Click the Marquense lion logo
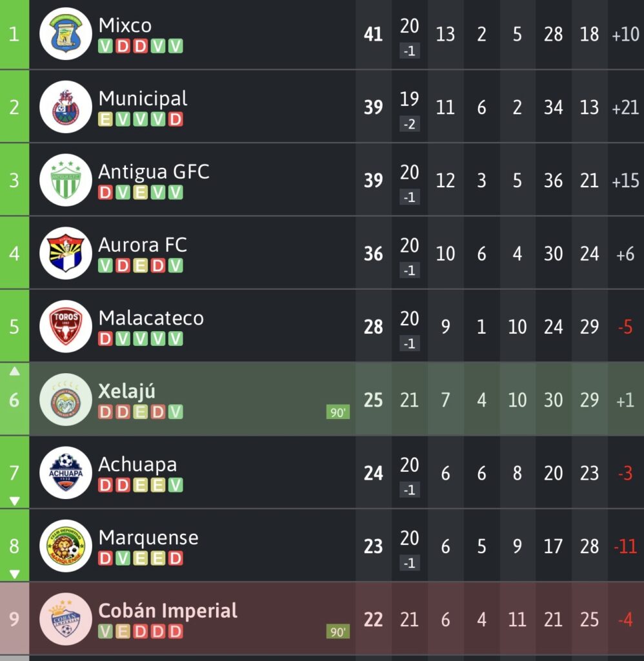 tap(66, 546)
